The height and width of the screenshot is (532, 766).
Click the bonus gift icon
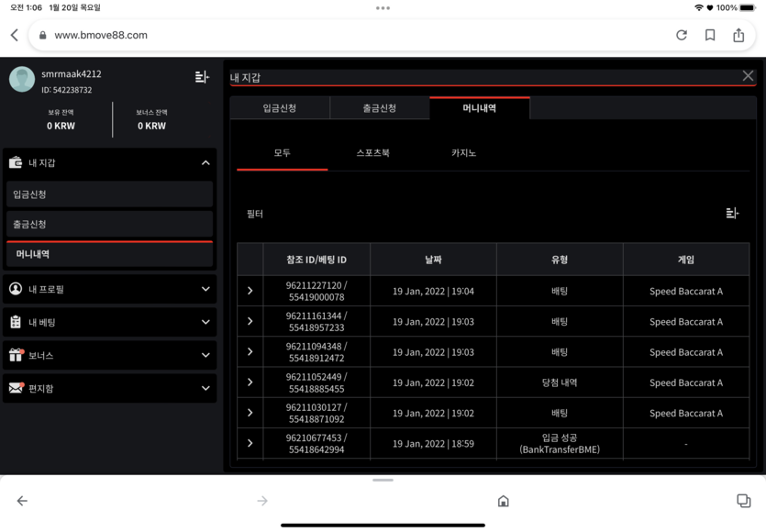tap(17, 355)
